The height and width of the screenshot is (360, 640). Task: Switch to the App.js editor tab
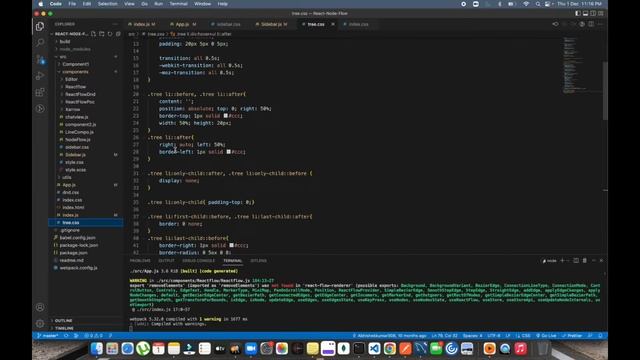[183, 24]
